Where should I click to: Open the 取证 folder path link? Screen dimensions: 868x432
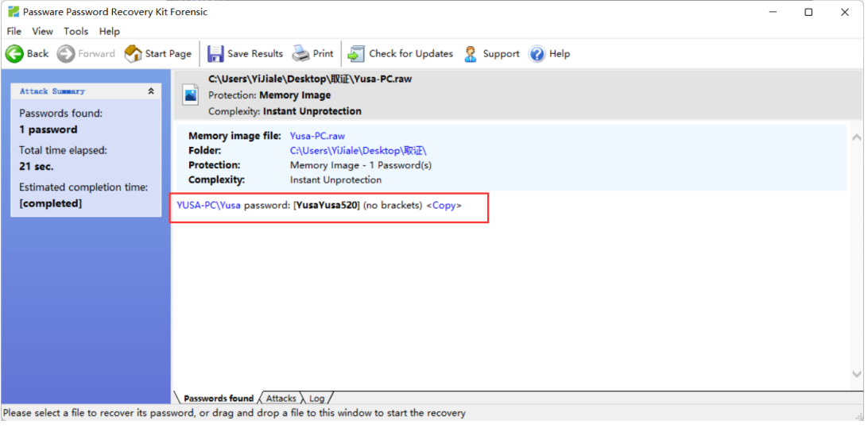[358, 150]
